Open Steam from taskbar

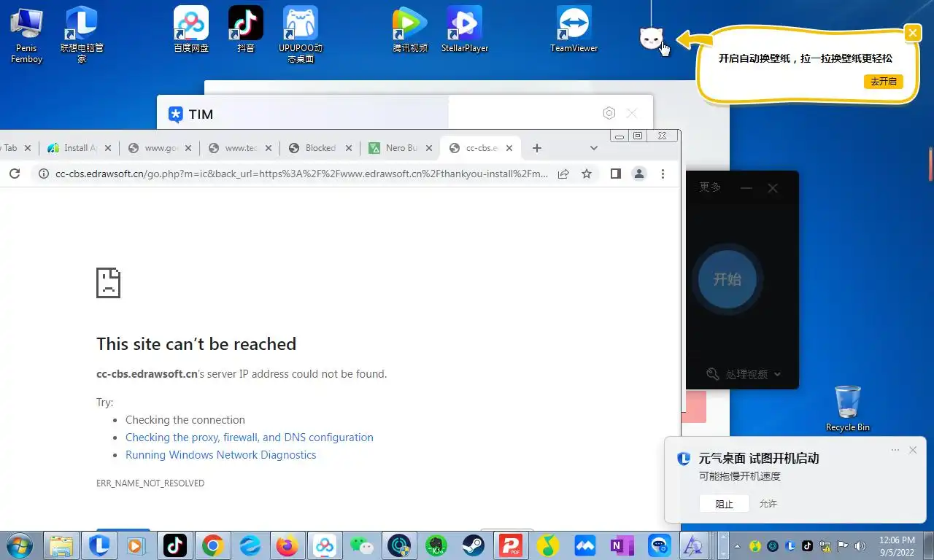click(x=474, y=545)
